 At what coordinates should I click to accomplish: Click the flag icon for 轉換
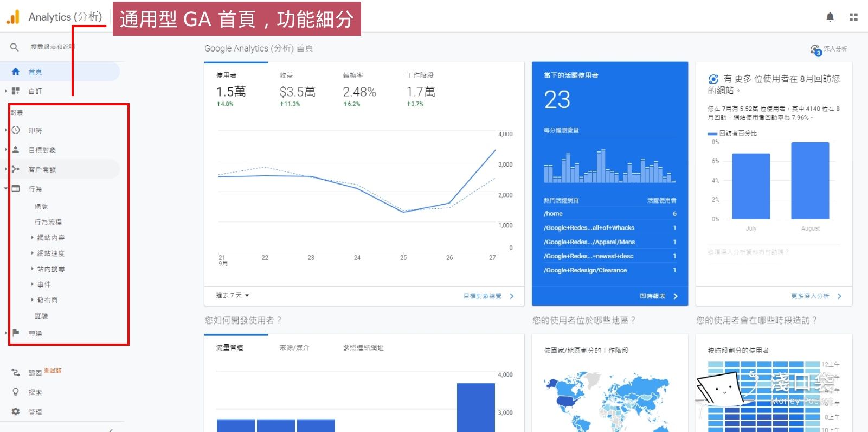[x=16, y=333]
